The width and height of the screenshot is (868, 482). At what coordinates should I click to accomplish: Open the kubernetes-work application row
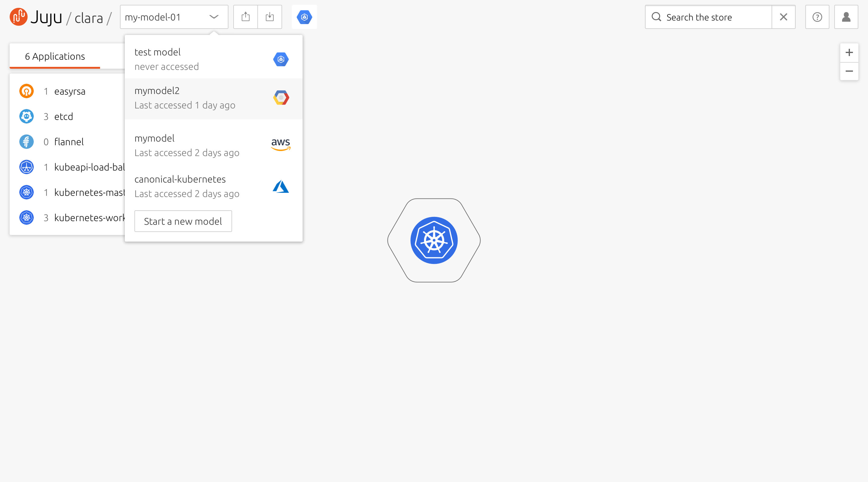coord(68,218)
